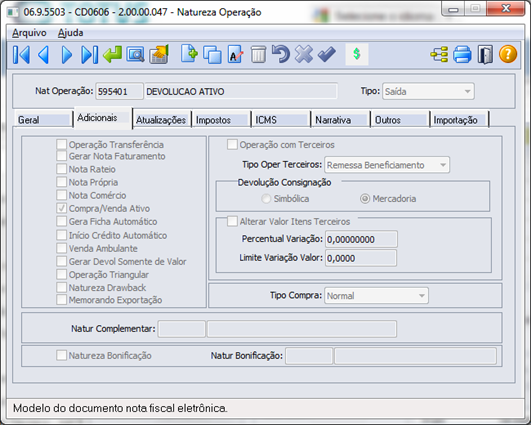Image resolution: width=531 pixels, height=425 pixels.
Task: Go to the previous record
Action: (44, 55)
